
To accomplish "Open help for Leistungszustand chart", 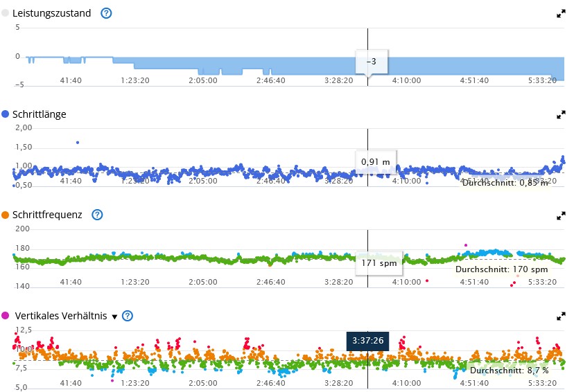I will [x=106, y=13].
